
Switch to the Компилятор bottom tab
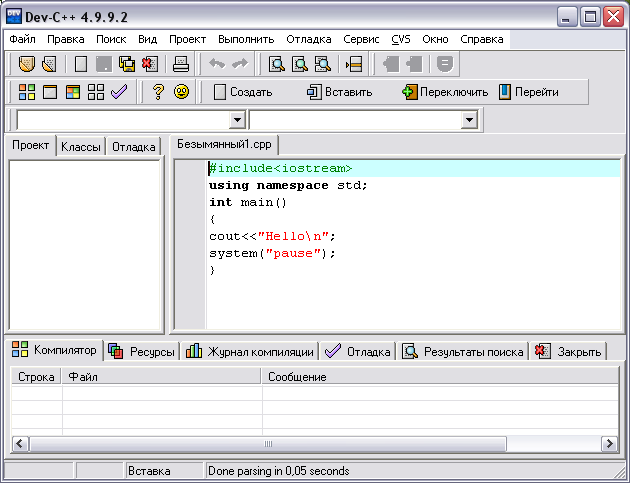(54, 350)
